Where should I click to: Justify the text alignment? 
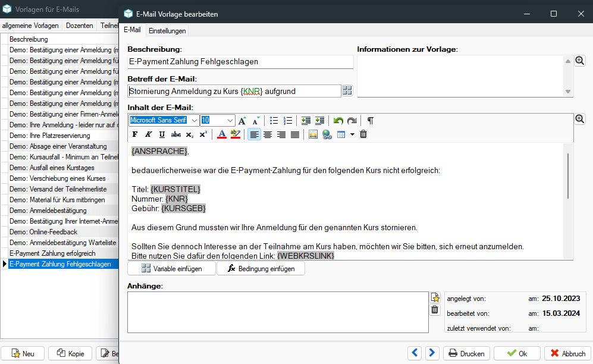click(295, 134)
